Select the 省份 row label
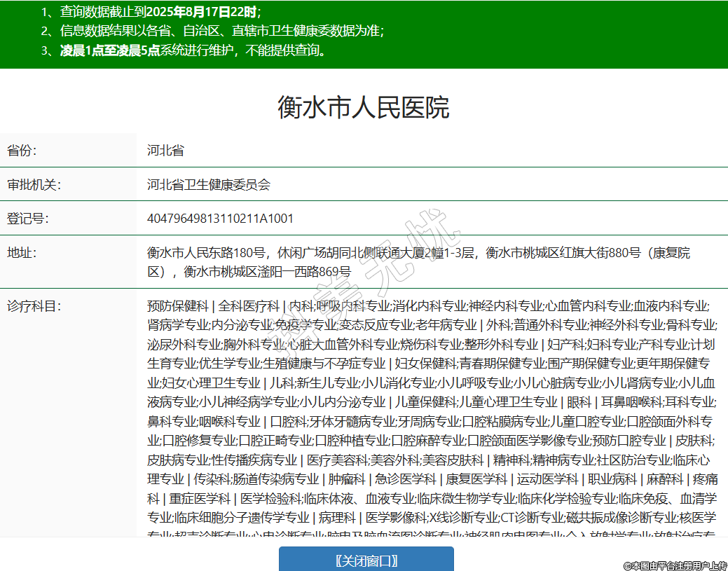Viewport: 728px width, 571px height. [22, 151]
